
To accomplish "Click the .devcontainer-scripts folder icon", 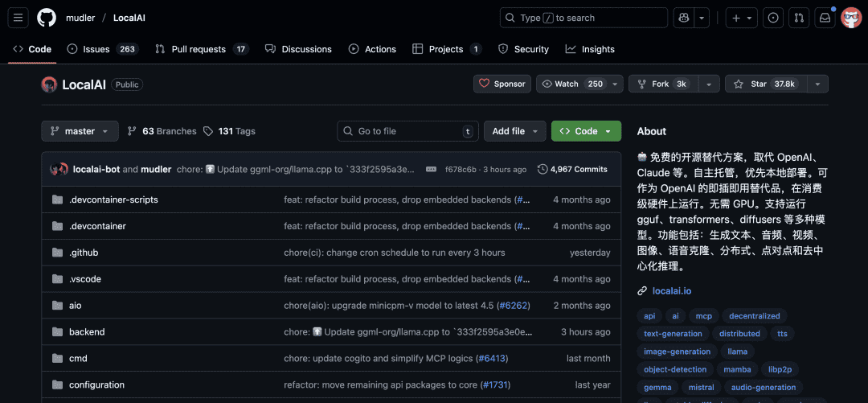I will click(x=58, y=199).
